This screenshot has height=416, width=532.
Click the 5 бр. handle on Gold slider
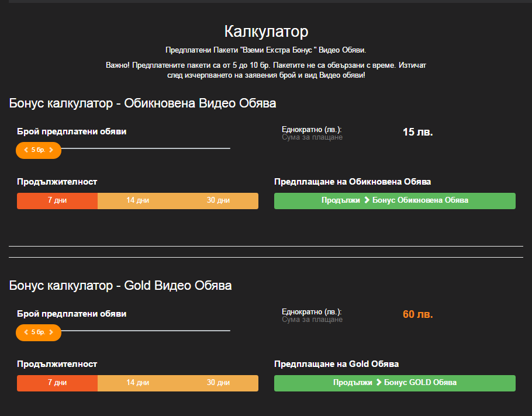click(x=39, y=332)
